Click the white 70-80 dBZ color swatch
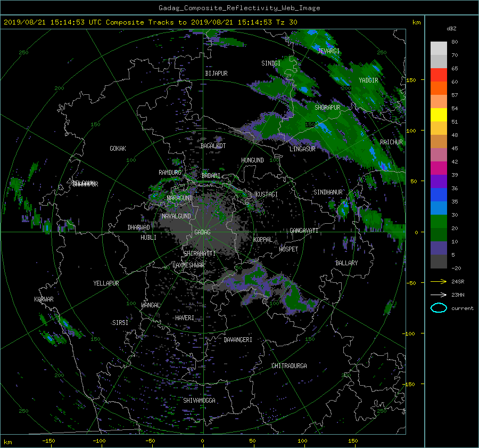 (x=439, y=48)
